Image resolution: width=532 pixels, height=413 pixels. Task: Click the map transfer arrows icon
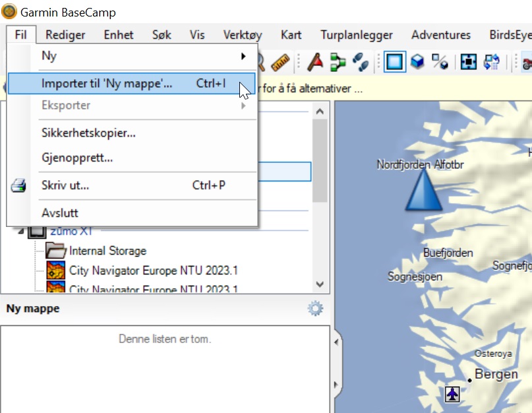492,62
